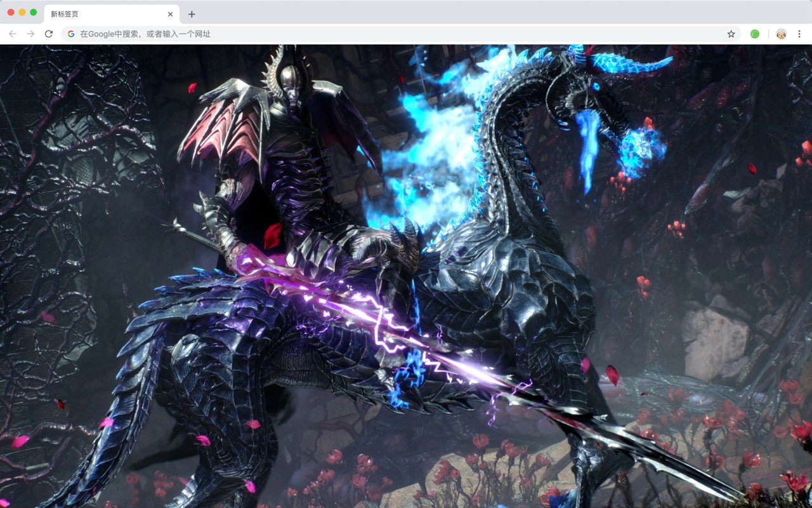This screenshot has width=812, height=508.
Task: Click the green fullscreen window button
Action: click(x=33, y=12)
